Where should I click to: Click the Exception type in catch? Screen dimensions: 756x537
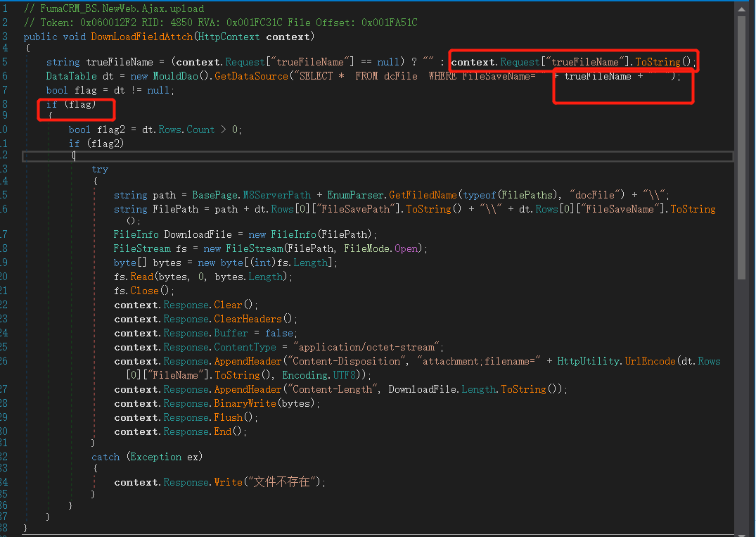pos(155,457)
